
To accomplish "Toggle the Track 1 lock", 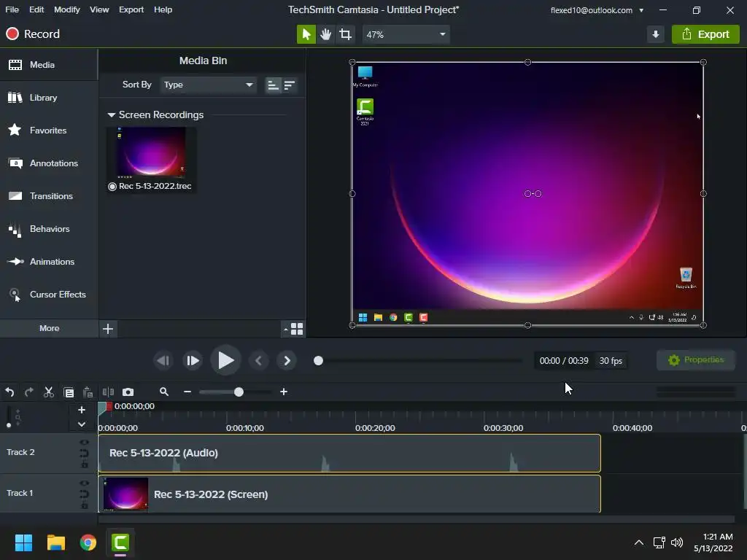I will (x=85, y=505).
